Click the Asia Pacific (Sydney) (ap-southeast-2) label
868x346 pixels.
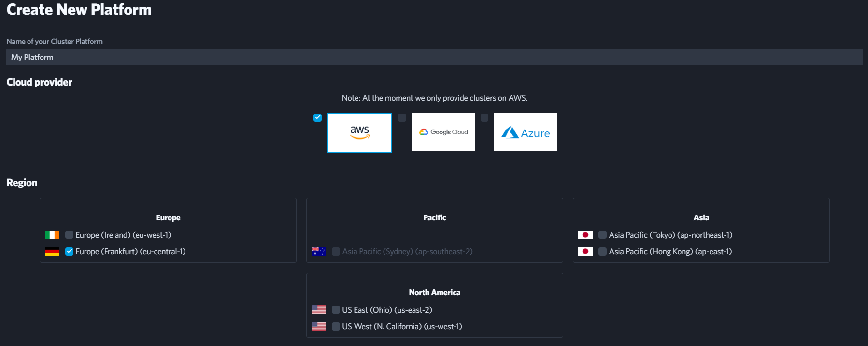pyautogui.click(x=408, y=251)
